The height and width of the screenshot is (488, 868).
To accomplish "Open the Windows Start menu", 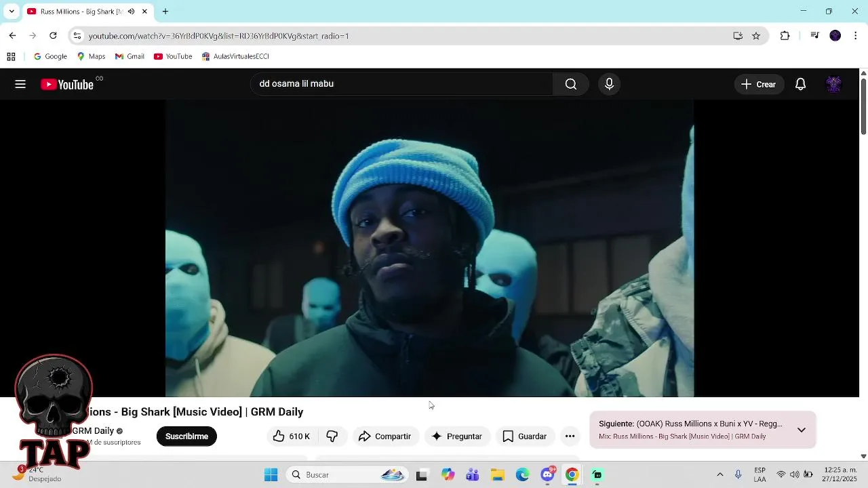I will click(271, 474).
